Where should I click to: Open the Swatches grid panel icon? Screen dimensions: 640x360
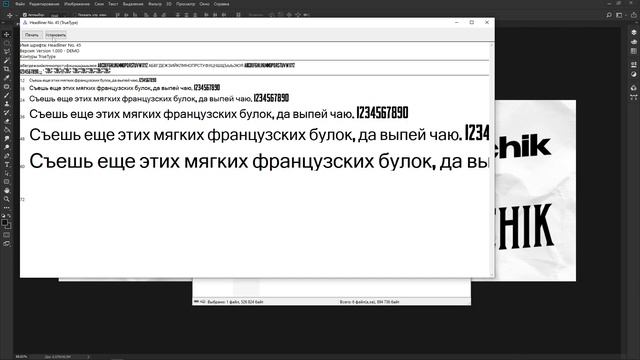click(x=633, y=51)
